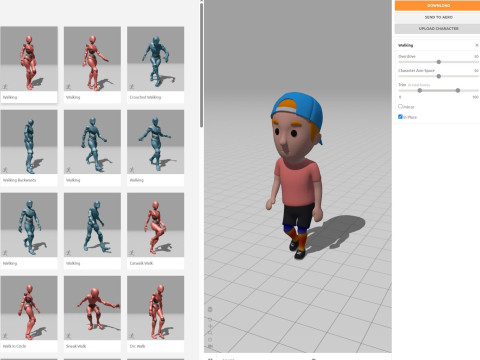Click the motion icon on Walking Backwards card

5,170
